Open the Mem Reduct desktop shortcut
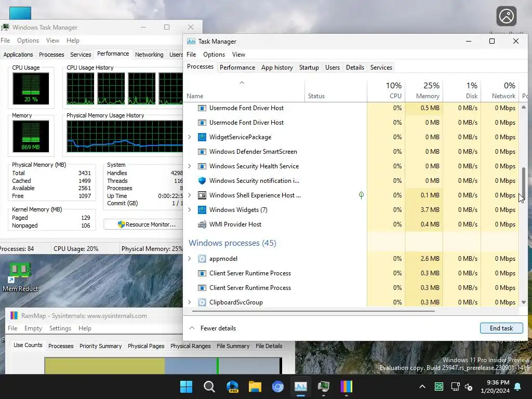This screenshot has height=399, width=532. [x=20, y=277]
